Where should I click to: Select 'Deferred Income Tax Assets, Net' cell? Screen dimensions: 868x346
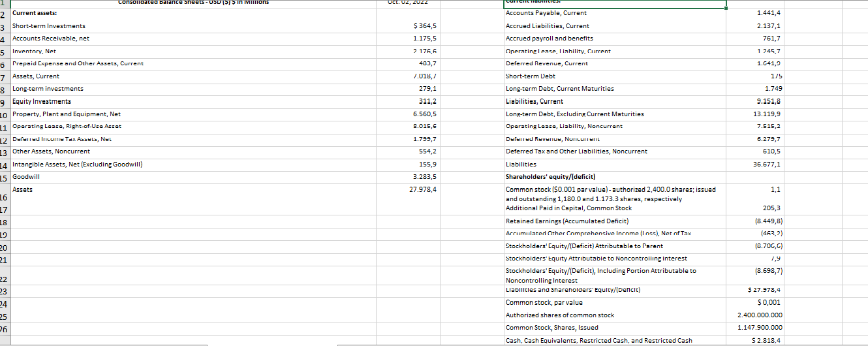point(193,138)
